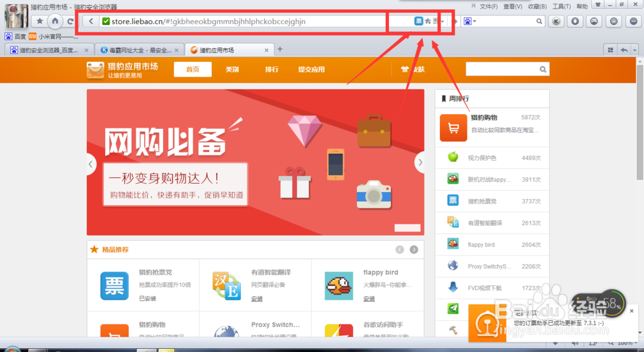Switch to the 毒霸网址大全 tab
Image resolution: width=644 pixels, height=352 pixels.
140,50
